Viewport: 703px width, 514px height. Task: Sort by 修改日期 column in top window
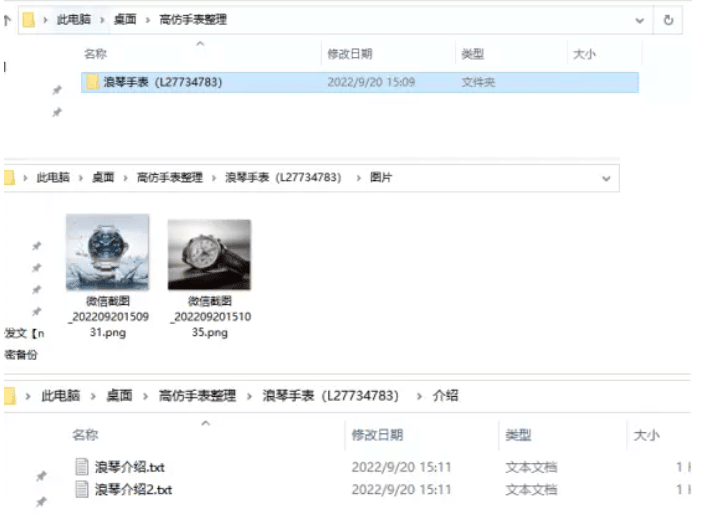coord(350,54)
